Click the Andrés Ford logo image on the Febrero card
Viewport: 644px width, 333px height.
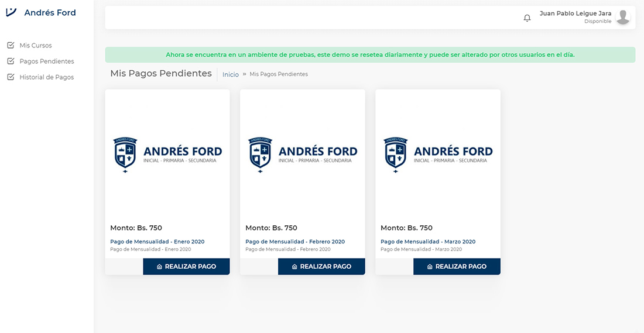303,155
